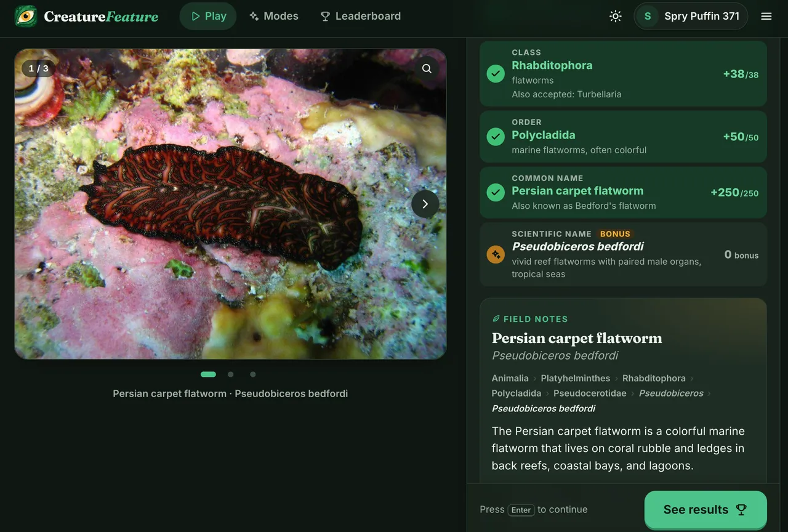Click the Pseudobiceros genus breadcrumb
This screenshot has width=788, height=532.
coord(671,393)
